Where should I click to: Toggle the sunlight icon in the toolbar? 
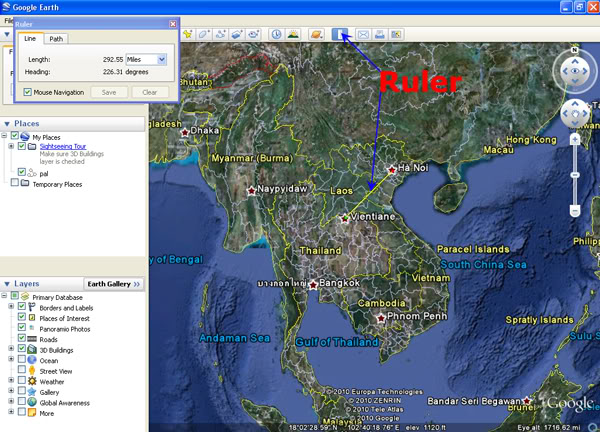point(293,34)
